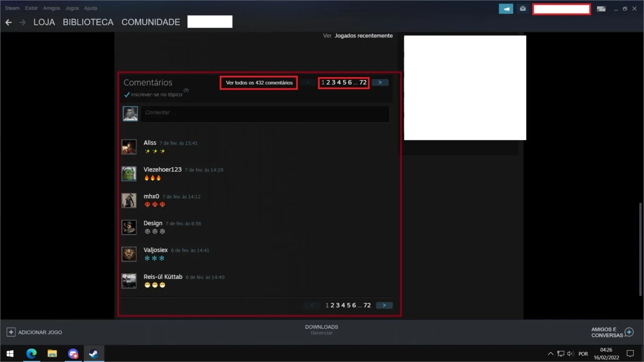
Task: Open Viezehoer123's profile name link
Action: coord(162,170)
